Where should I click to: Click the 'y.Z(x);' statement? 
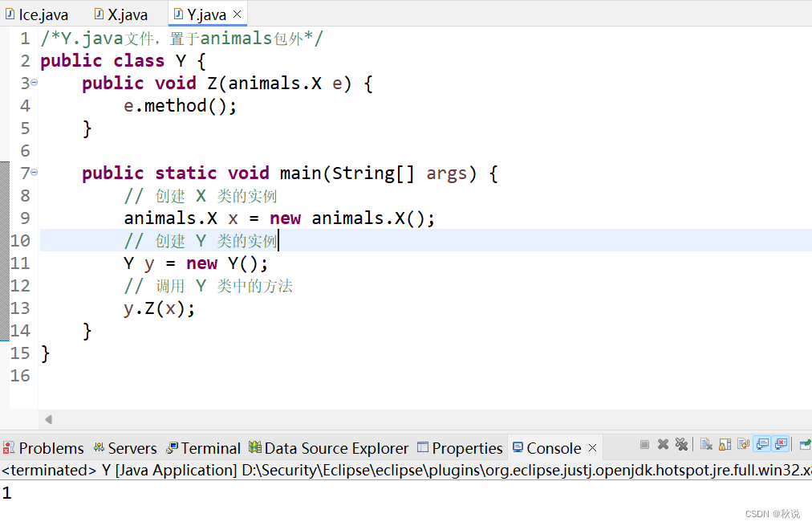click(x=160, y=308)
